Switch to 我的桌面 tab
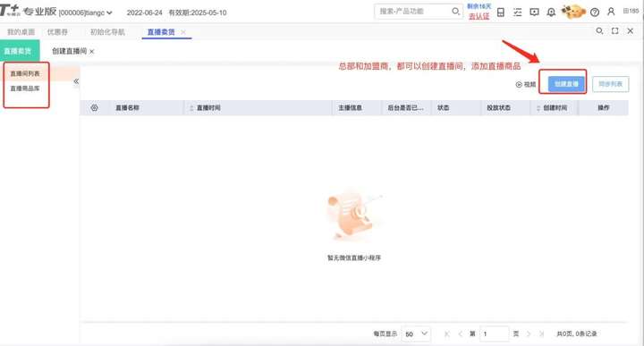 21,32
